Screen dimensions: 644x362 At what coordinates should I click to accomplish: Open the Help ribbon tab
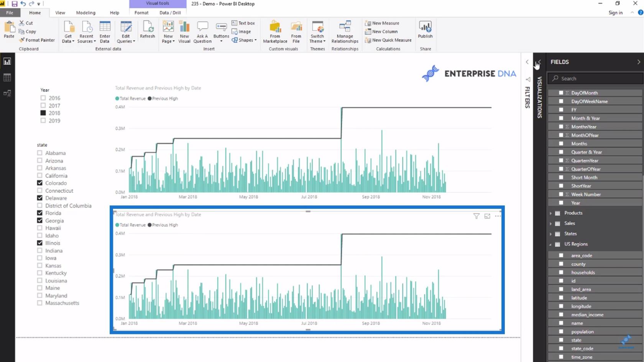pos(115,13)
